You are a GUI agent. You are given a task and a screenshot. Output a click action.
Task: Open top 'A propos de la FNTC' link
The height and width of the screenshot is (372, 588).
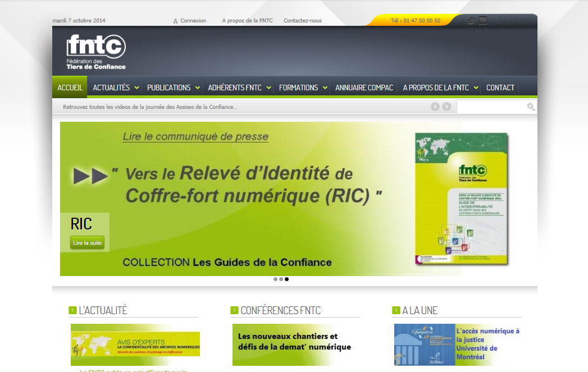coord(248,21)
